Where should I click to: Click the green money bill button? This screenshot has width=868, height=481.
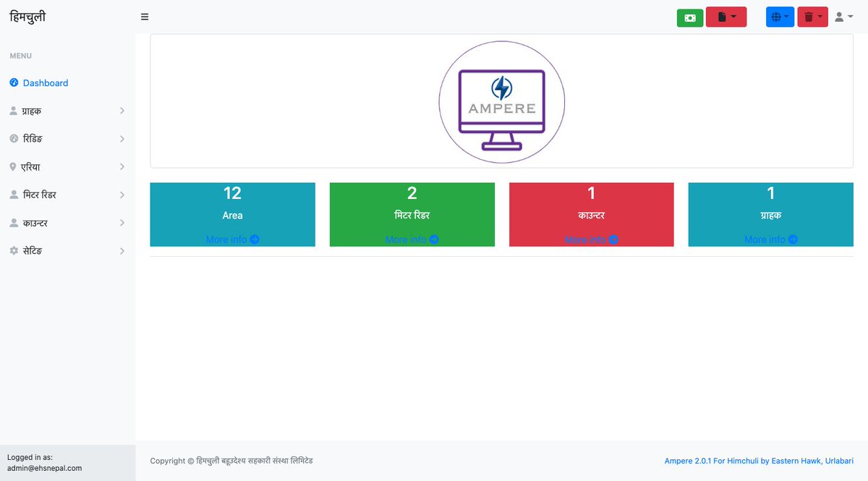690,17
